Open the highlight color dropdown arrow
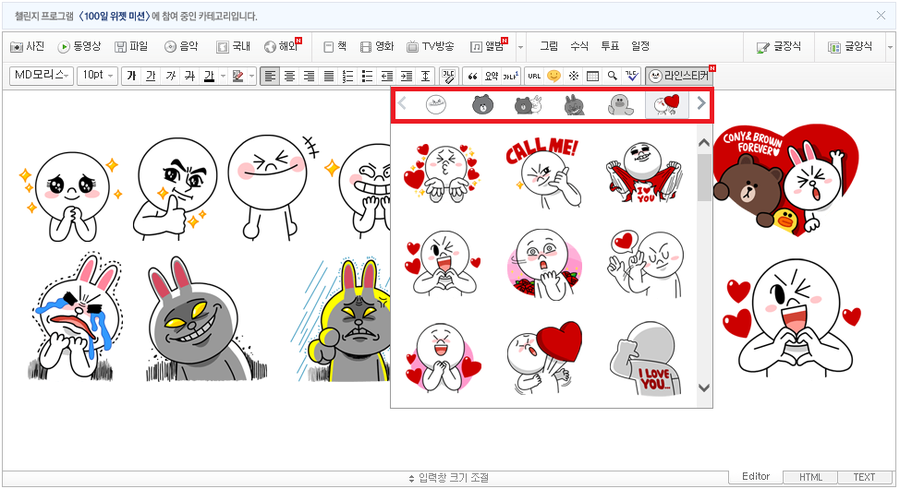900x489 pixels. [251, 76]
